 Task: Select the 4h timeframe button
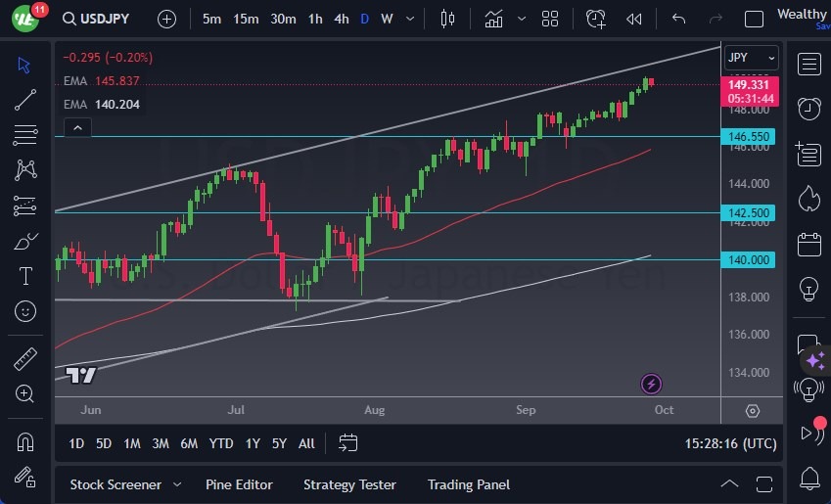pyautogui.click(x=341, y=19)
